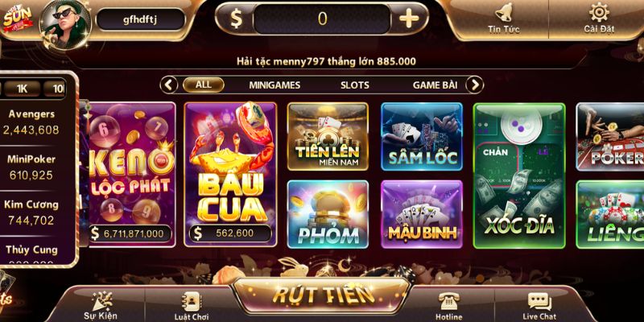Image resolution: width=644 pixels, height=322 pixels.
Task: Switch to the MINIGAMES tab
Action: [275, 85]
